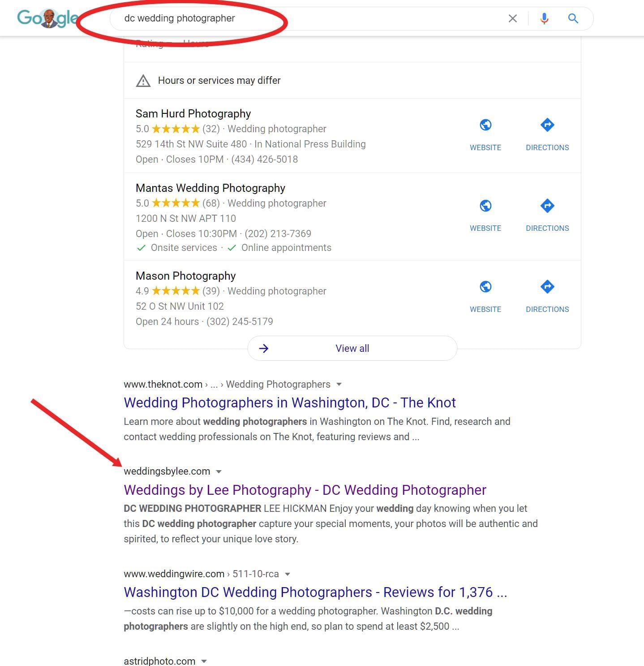This screenshot has height=666, width=644.
Task: Click 'Onsite services' text under Mantas listing
Action: click(x=184, y=248)
